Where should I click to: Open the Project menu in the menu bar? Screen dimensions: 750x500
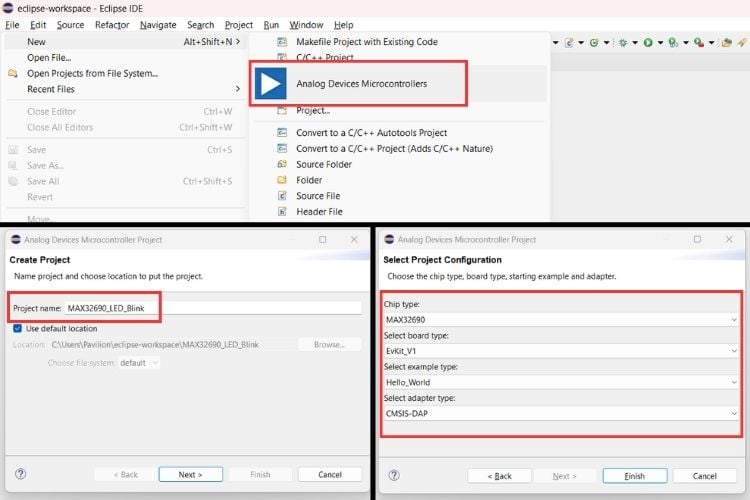(x=239, y=25)
